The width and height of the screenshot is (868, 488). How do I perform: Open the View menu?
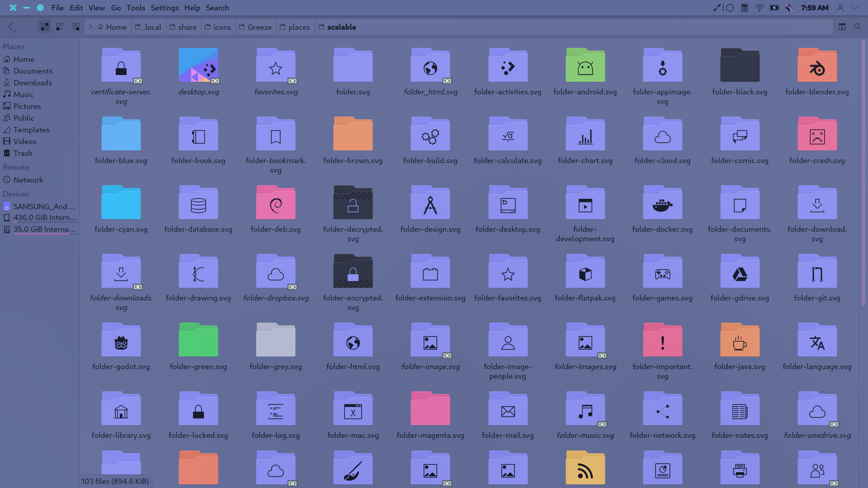coord(97,8)
